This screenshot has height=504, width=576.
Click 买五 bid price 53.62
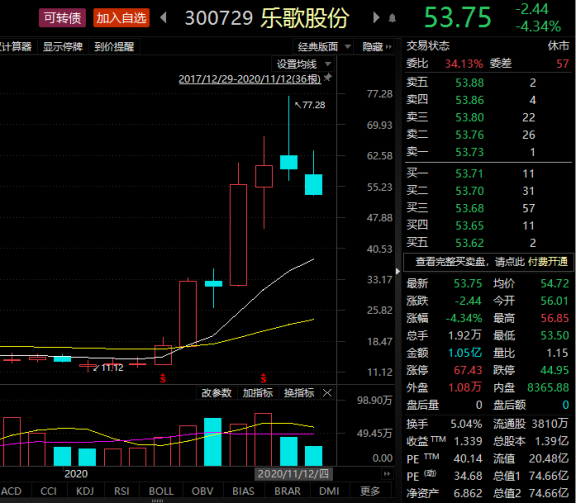pos(469,243)
